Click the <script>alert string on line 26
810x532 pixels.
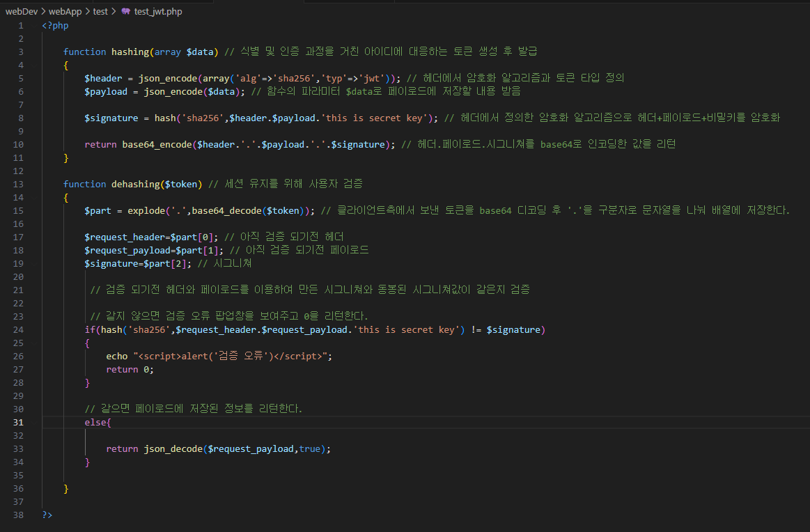(x=231, y=357)
